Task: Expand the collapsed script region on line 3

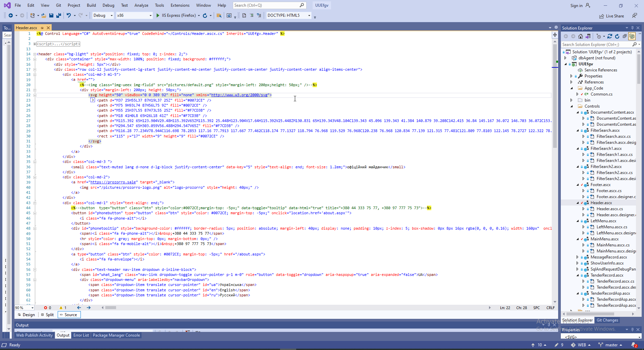Action: click(x=35, y=44)
